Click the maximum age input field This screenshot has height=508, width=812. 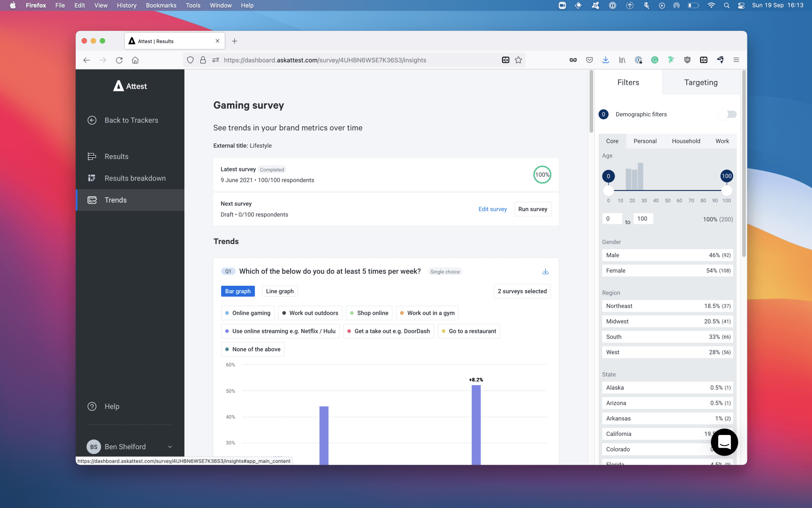(x=643, y=219)
